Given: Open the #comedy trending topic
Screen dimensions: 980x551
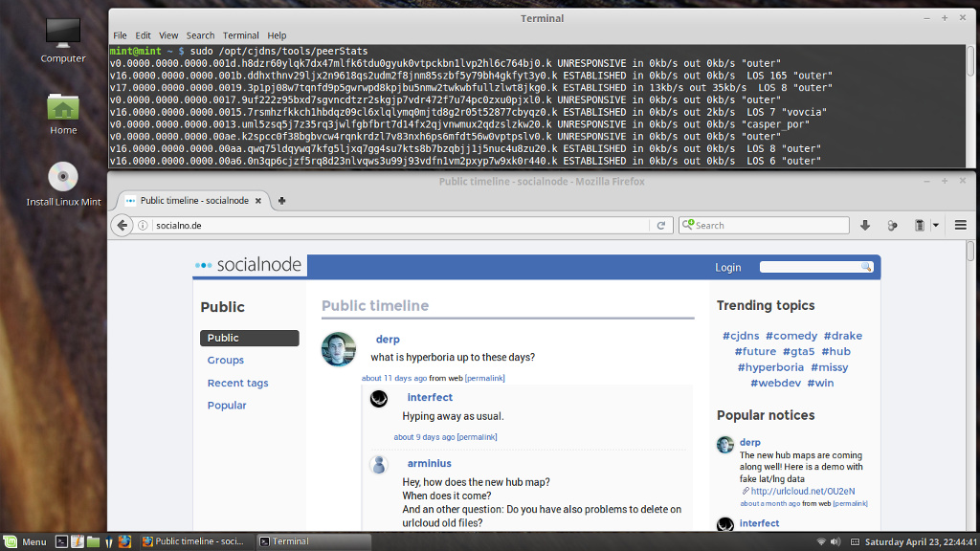Looking at the screenshot, I should click(x=791, y=336).
